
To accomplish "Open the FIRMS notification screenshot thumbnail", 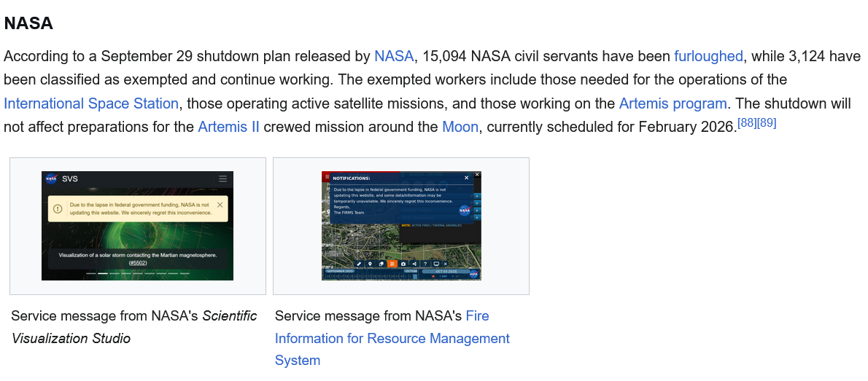I will click(x=401, y=226).
